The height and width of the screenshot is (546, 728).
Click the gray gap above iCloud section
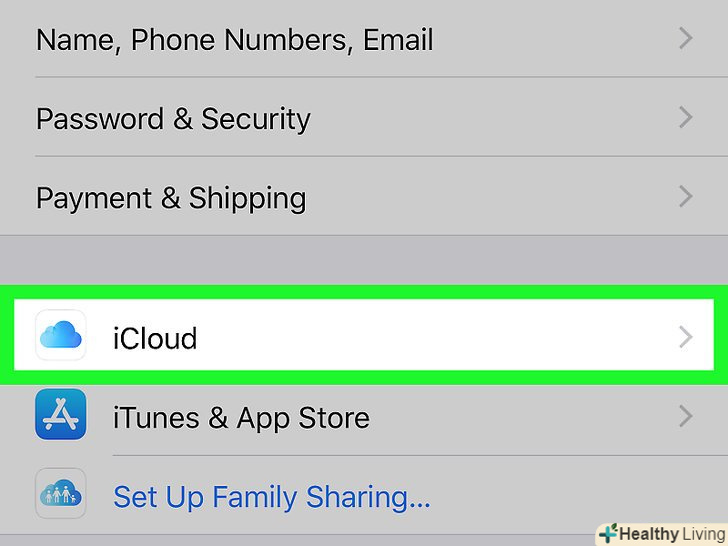click(364, 258)
